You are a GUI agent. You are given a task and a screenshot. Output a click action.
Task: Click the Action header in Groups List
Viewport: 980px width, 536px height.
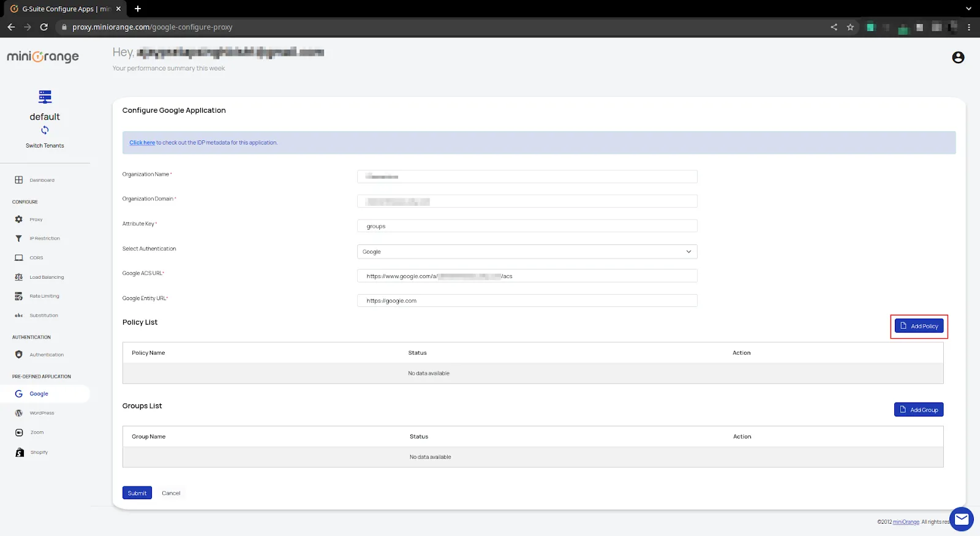coord(742,437)
